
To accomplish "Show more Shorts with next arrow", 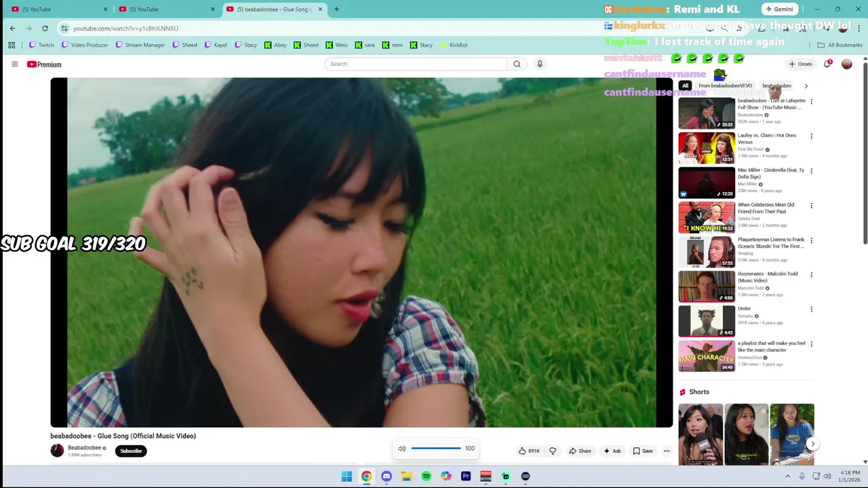I will (812, 444).
